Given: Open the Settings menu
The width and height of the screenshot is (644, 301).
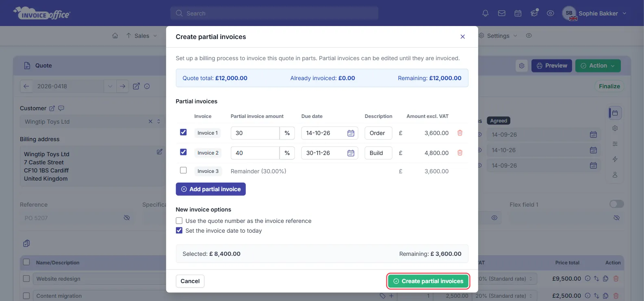Looking at the screenshot, I should pyautogui.click(x=498, y=36).
